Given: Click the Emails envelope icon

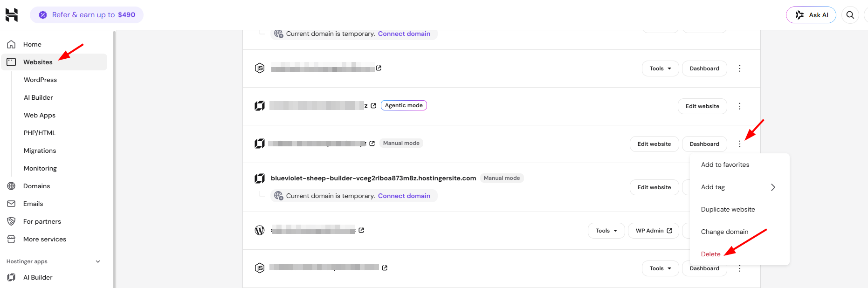Looking at the screenshot, I should (x=12, y=204).
